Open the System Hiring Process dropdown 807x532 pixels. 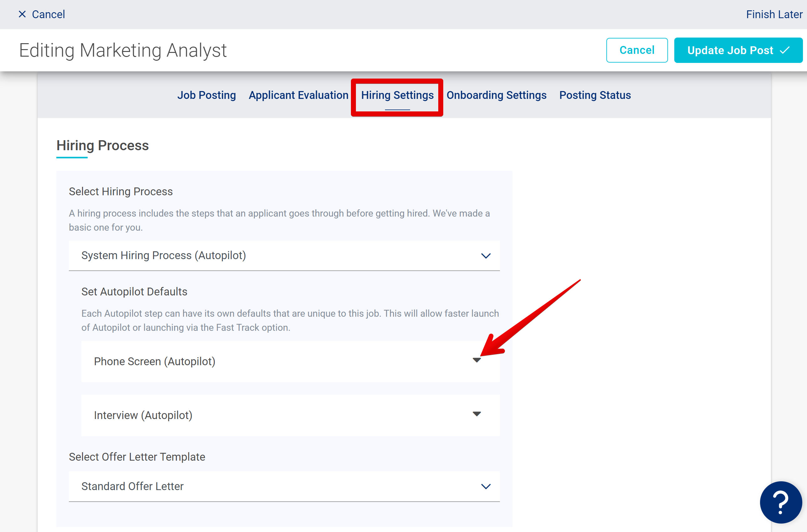pos(284,255)
